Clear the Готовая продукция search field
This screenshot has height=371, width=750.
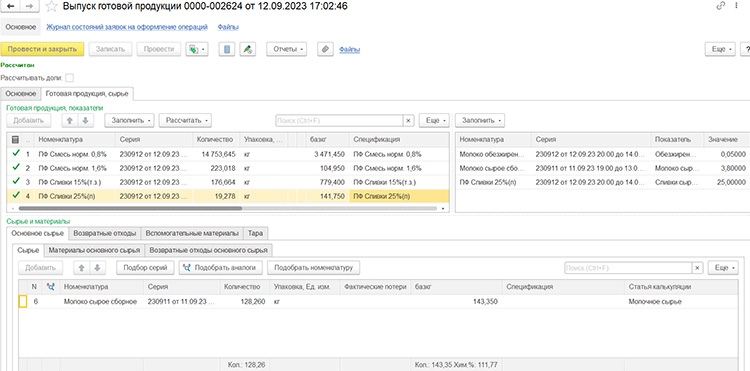pos(408,121)
